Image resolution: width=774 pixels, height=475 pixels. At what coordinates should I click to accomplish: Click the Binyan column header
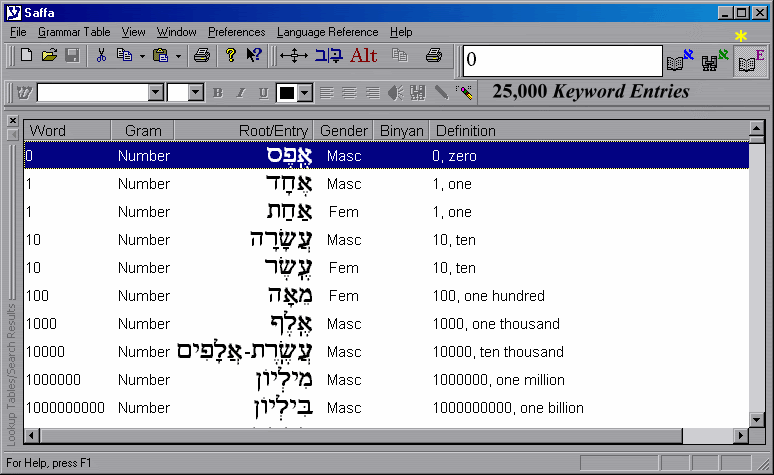pos(401,131)
